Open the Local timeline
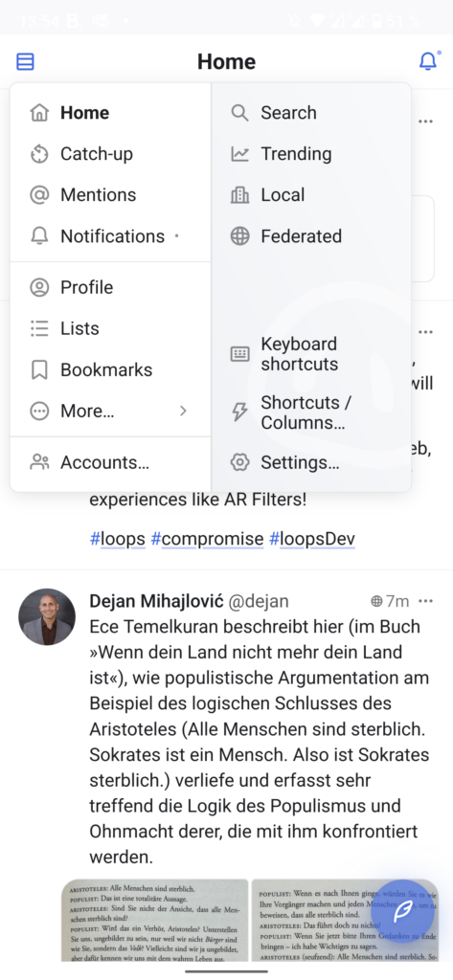 [311, 195]
